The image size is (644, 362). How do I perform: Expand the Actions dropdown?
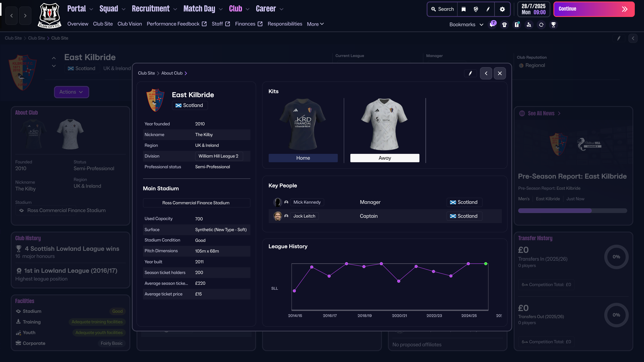(71, 92)
